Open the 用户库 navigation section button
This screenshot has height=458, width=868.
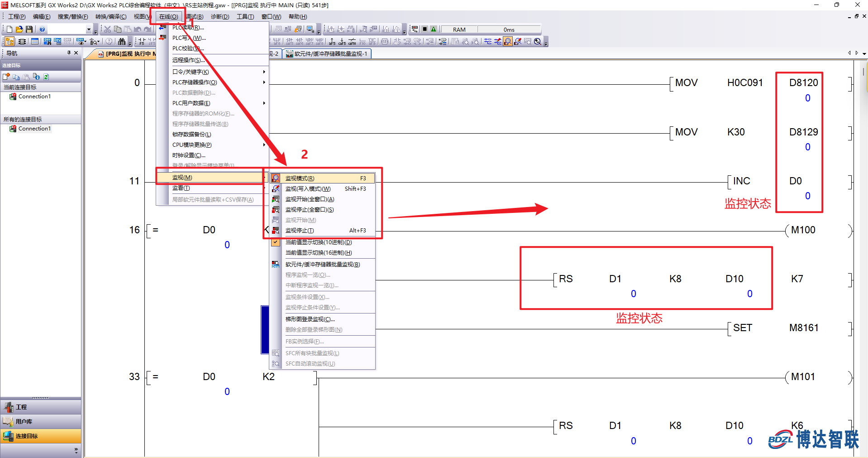tap(41, 422)
